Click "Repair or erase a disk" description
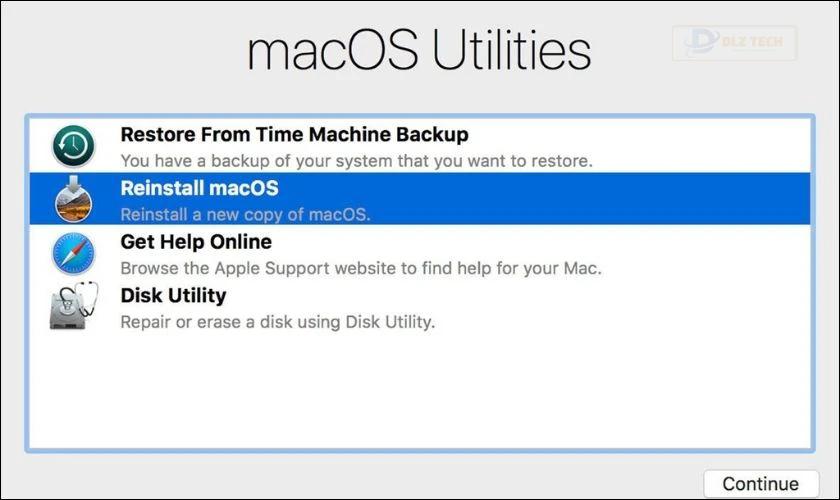 point(278,322)
